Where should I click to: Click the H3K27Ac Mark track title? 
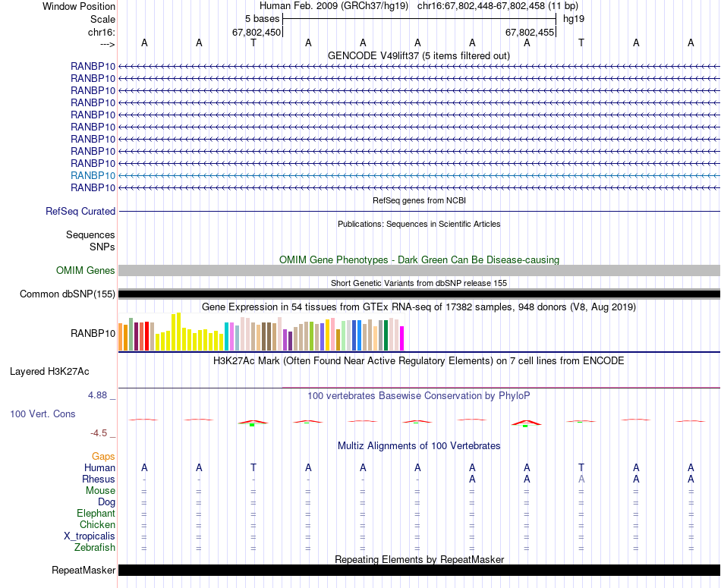[419, 361]
